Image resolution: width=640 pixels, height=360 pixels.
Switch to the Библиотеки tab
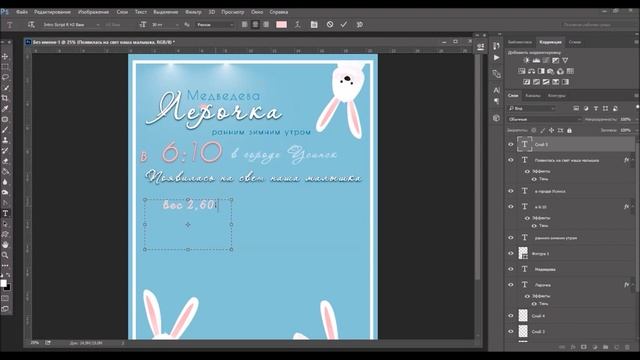pos(520,42)
